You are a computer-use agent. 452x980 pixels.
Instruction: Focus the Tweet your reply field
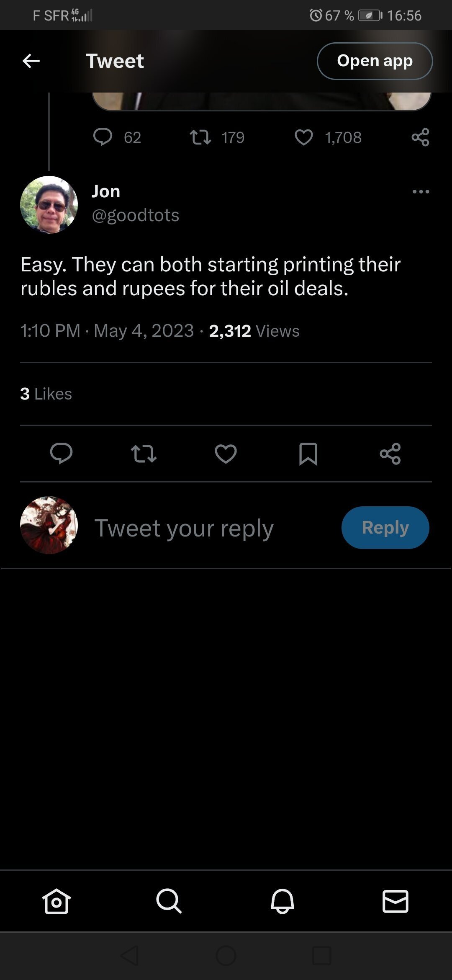184,528
